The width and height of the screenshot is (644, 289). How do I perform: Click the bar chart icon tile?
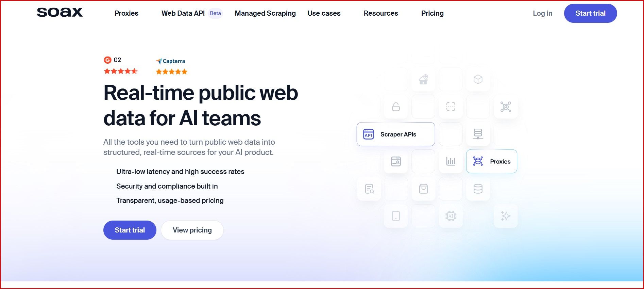click(x=451, y=161)
